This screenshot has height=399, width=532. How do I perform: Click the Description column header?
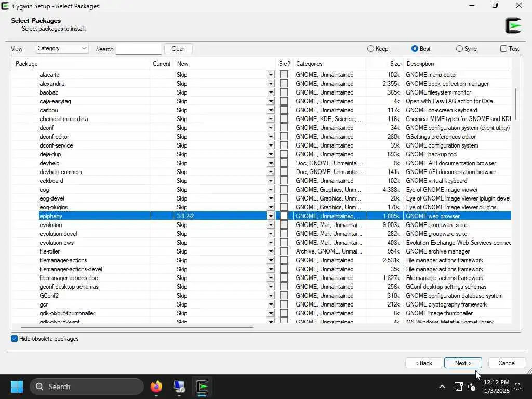tap(457, 64)
